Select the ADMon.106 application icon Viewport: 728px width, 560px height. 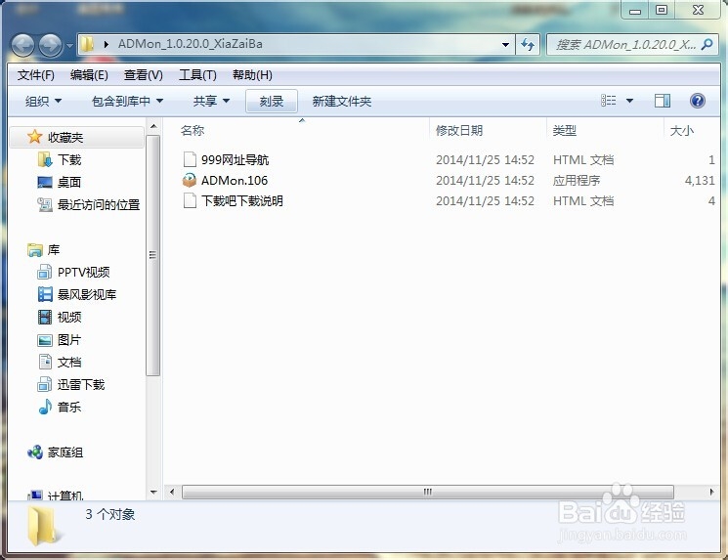tap(190, 180)
